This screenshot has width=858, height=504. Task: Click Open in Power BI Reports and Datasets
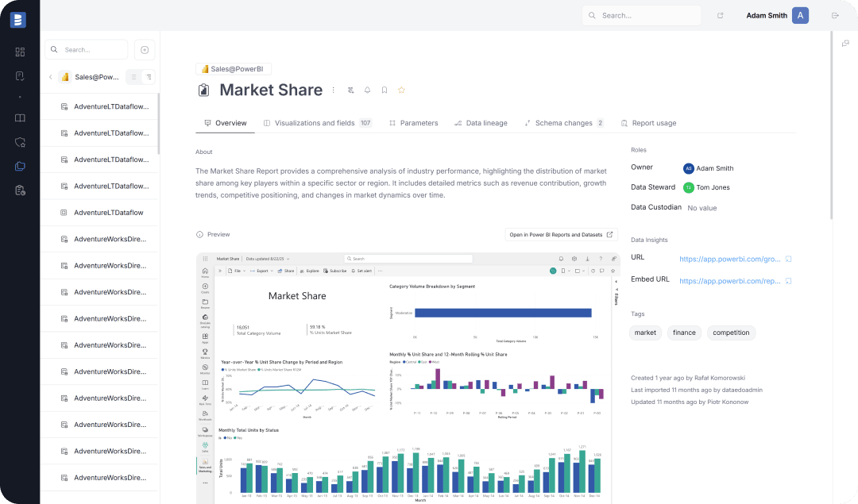click(561, 234)
